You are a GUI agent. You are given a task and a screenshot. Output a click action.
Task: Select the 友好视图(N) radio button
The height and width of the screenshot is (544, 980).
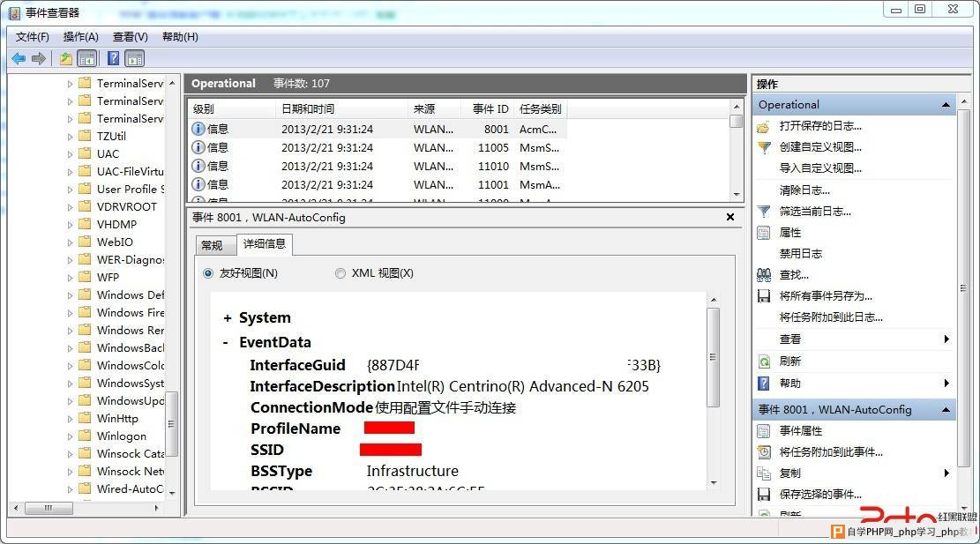pyautogui.click(x=208, y=273)
